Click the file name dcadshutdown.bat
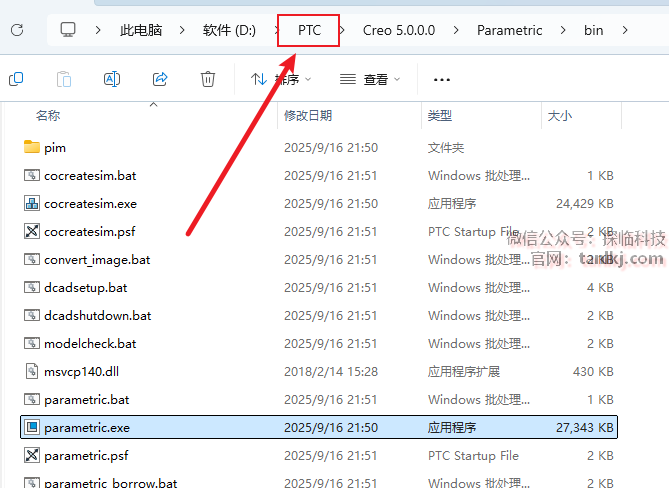 (x=98, y=316)
